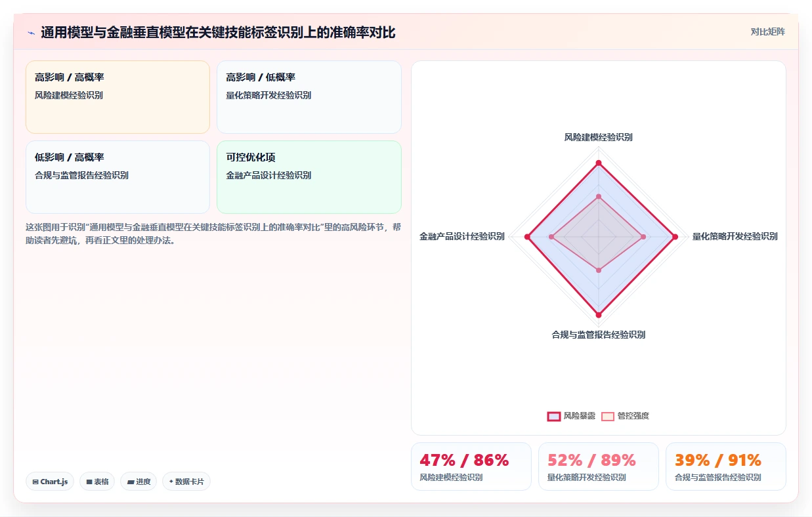Click the outer red radar point at the top

point(598,163)
